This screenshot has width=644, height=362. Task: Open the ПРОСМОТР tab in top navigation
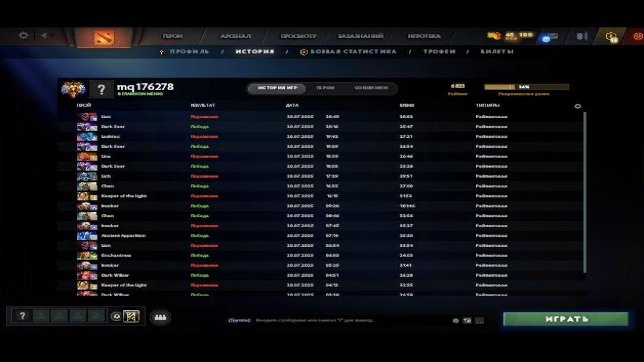pyautogui.click(x=299, y=36)
